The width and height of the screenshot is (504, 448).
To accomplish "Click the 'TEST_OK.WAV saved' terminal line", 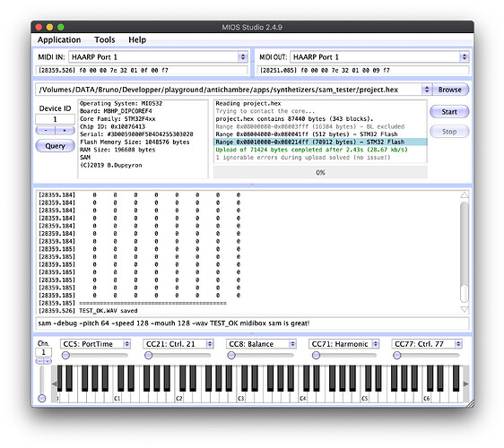I will click(109, 311).
